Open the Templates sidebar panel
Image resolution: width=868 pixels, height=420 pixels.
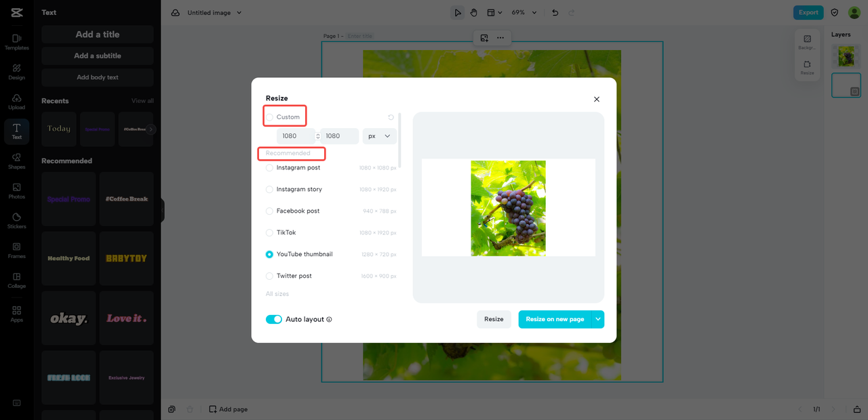pyautogui.click(x=16, y=42)
